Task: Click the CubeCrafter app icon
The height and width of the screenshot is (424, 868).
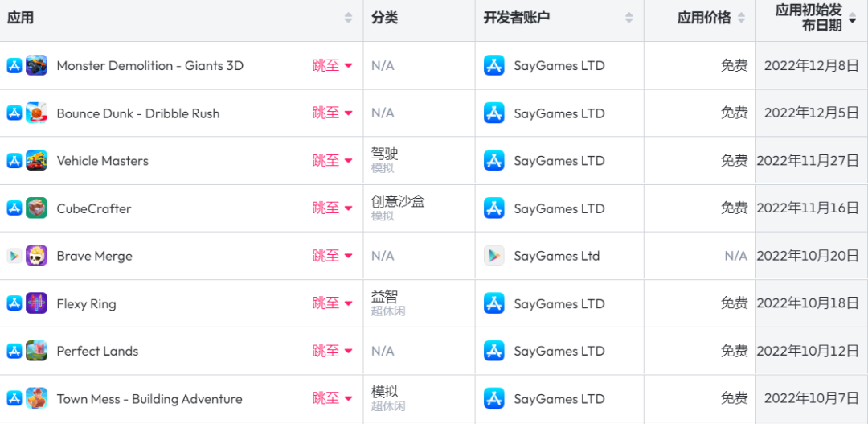Action: click(36, 208)
